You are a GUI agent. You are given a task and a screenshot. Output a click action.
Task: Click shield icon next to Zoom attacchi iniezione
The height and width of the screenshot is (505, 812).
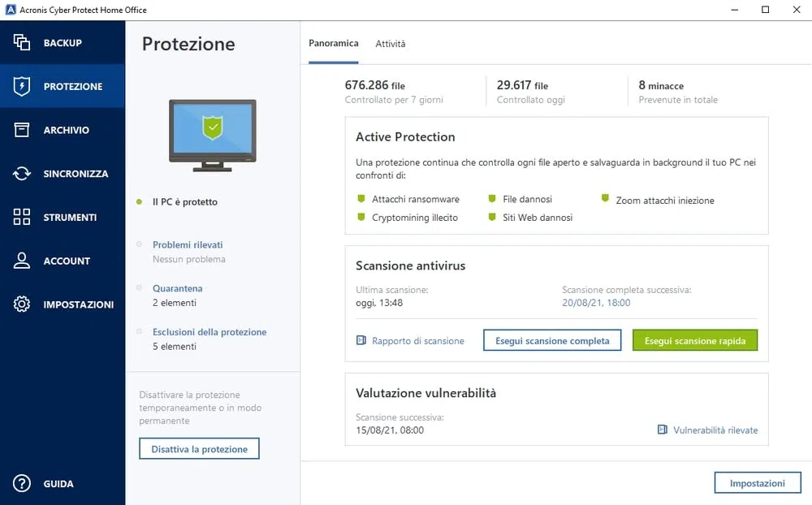click(x=605, y=198)
